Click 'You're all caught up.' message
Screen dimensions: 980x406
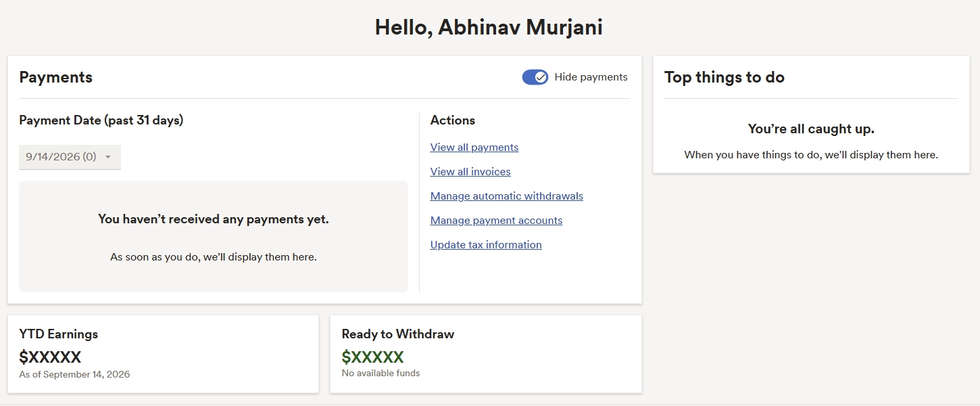[811, 129]
